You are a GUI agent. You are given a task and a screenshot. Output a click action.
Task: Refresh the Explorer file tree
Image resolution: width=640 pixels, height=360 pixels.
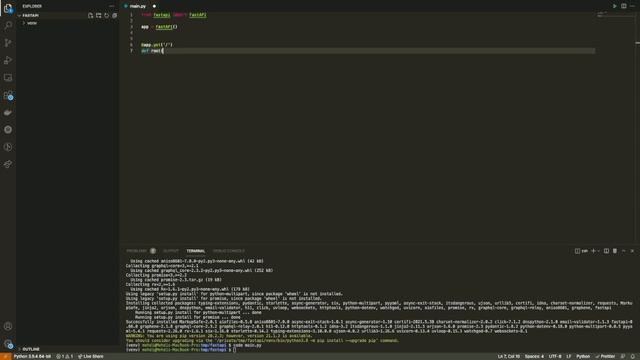tap(107, 16)
